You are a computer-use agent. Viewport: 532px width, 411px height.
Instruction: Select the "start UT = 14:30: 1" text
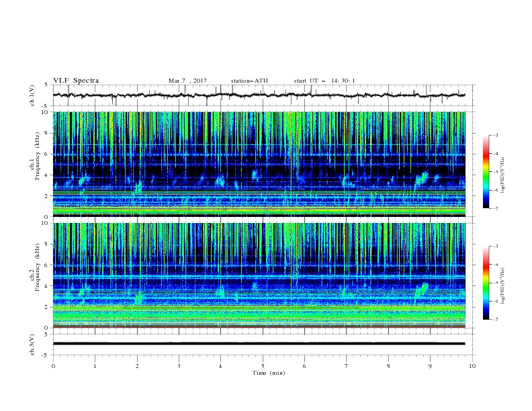pyautogui.click(x=324, y=81)
